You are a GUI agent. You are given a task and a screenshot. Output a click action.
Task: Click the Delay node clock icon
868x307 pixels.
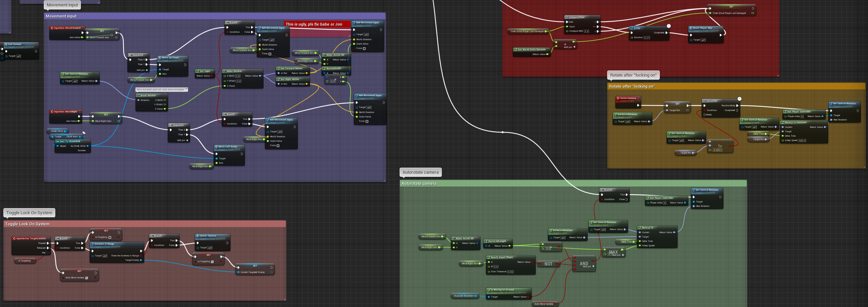[669, 26]
